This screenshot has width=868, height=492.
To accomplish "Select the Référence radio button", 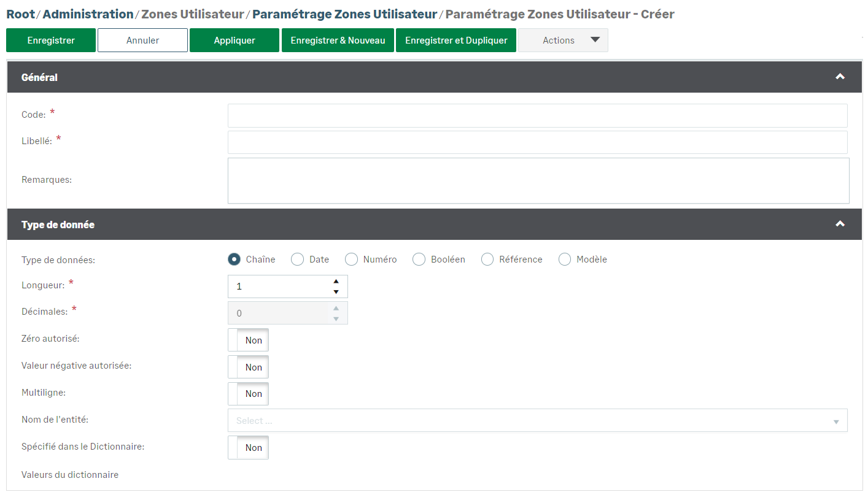I will pos(487,259).
